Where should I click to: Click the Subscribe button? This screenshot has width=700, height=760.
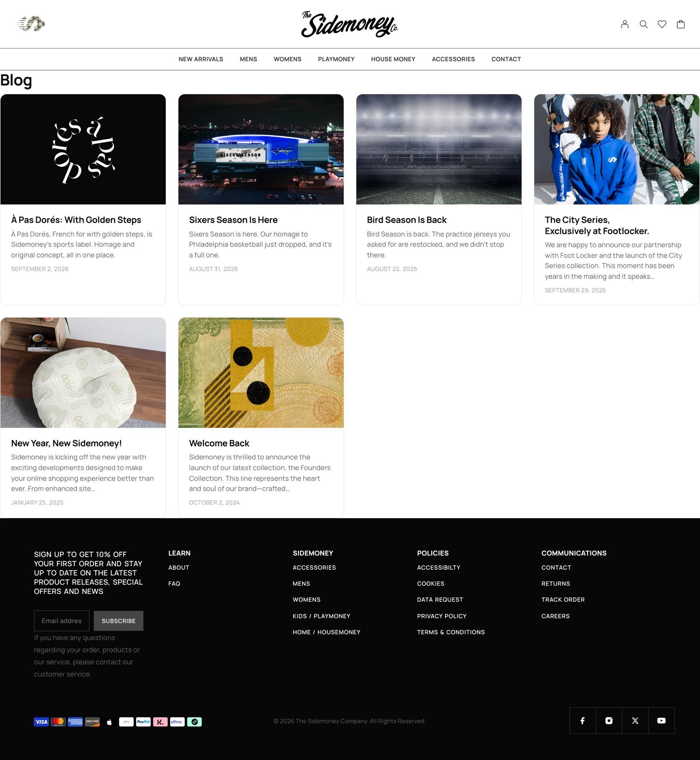[x=119, y=621]
